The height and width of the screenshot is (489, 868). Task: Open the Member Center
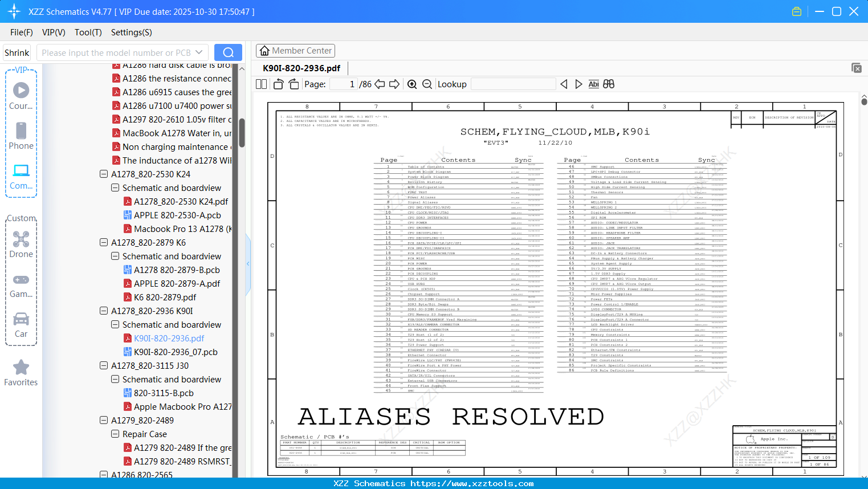tap(295, 51)
